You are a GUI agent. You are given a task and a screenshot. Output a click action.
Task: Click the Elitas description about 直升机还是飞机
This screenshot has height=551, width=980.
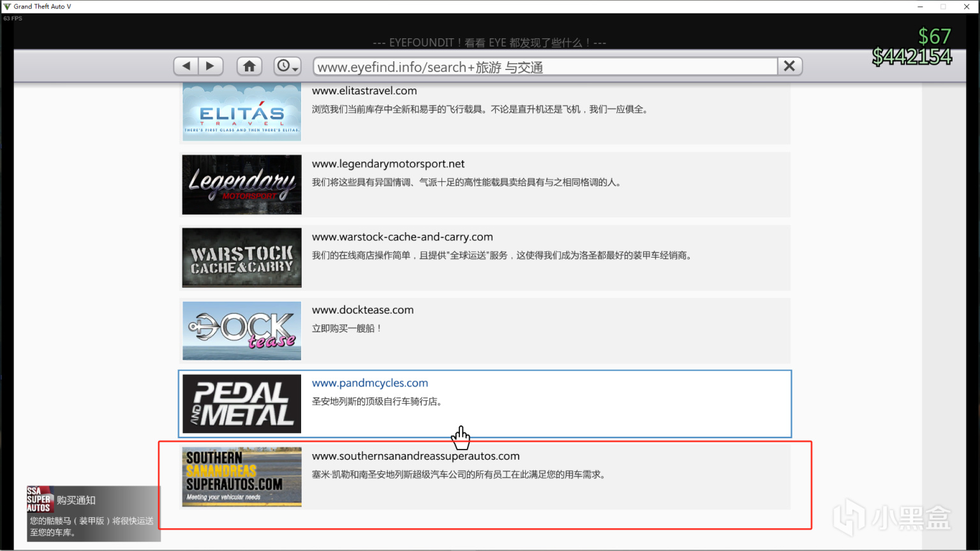pos(482,109)
